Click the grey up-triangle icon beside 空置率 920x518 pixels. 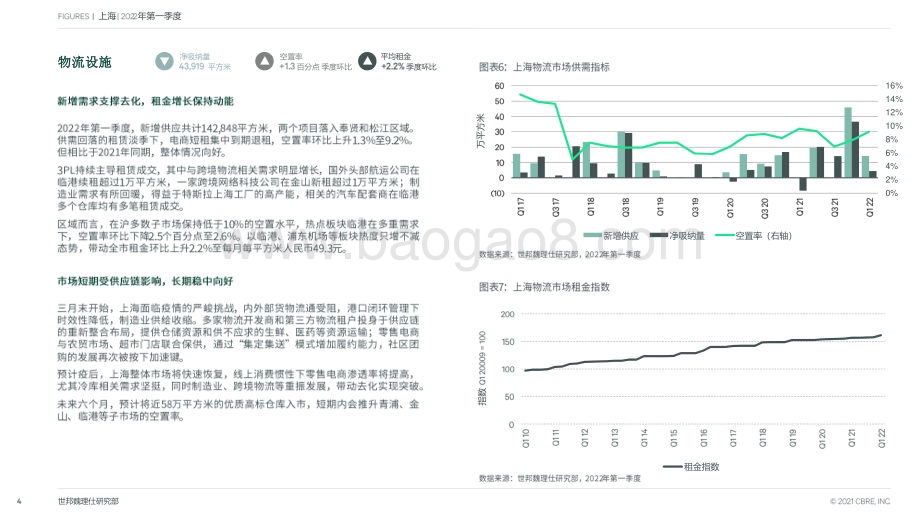(x=264, y=61)
